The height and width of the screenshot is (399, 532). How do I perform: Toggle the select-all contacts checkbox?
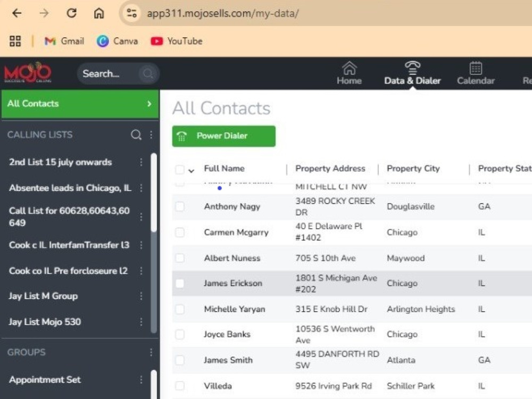click(x=179, y=169)
